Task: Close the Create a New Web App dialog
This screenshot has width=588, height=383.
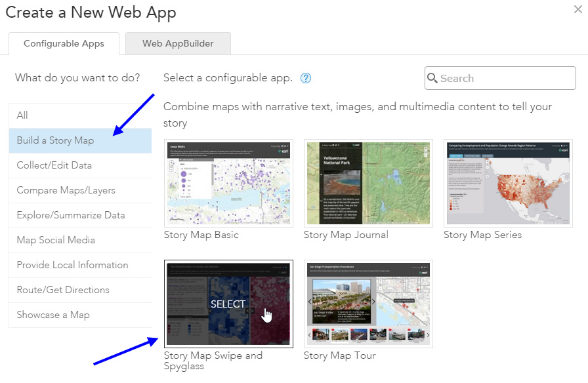Action: coord(578,9)
